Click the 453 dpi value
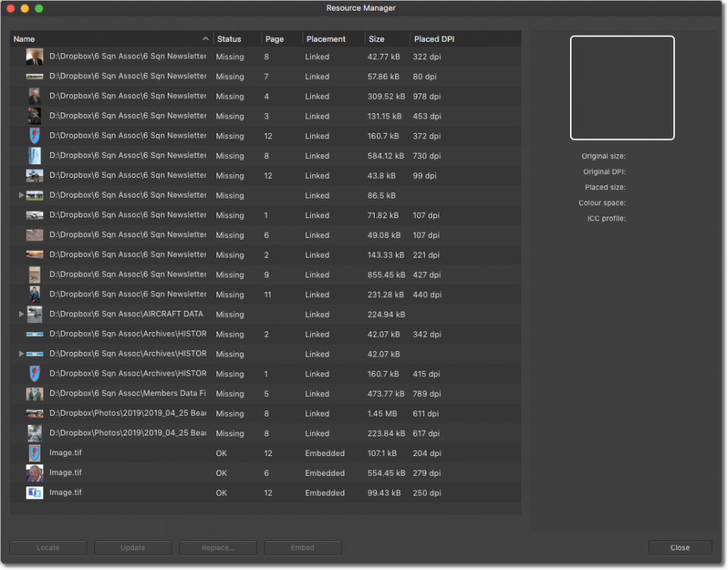The height and width of the screenshot is (570, 728). 427,116
